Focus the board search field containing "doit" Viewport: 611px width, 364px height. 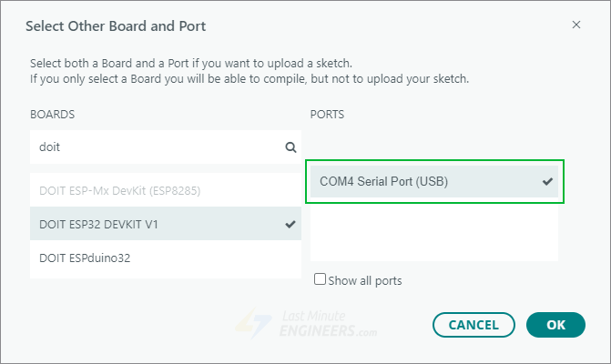[155, 147]
